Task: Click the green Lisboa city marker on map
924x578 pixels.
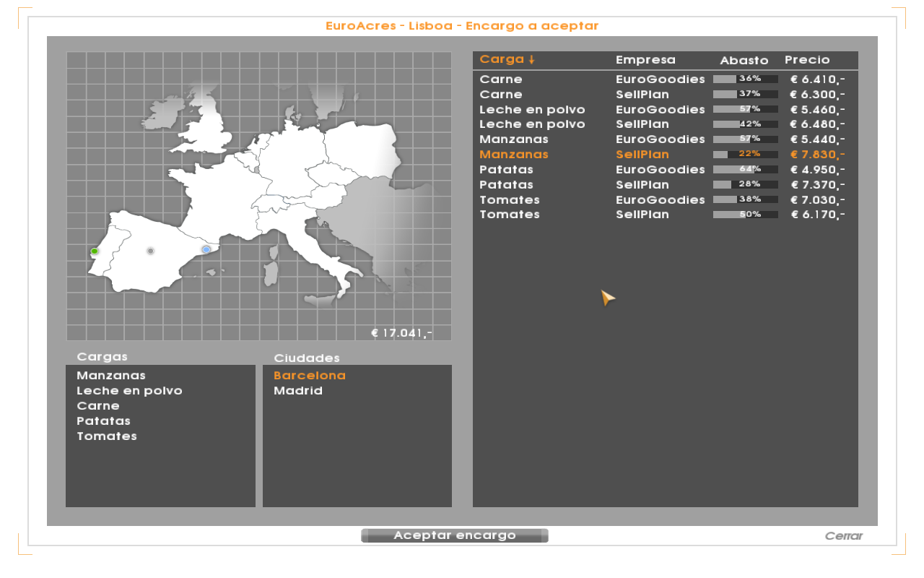Action: [x=95, y=251]
